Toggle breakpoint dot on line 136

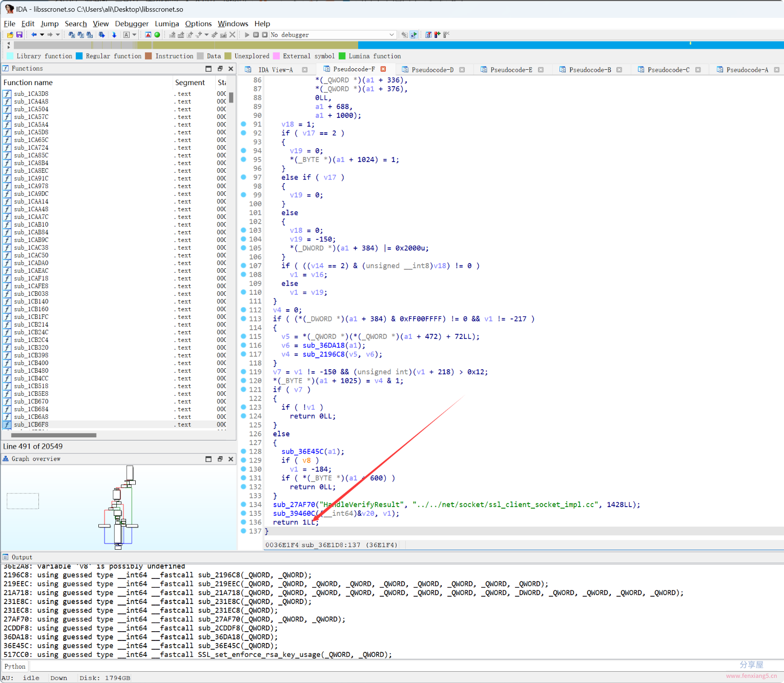tap(243, 522)
